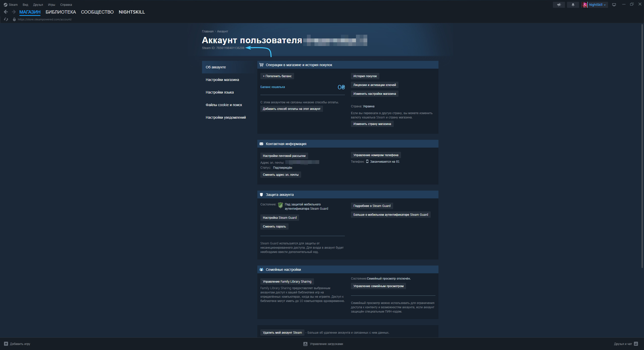Switch to the БИБЛИОТЕКА tab
Screen dimensions: 644x350
(61, 12)
